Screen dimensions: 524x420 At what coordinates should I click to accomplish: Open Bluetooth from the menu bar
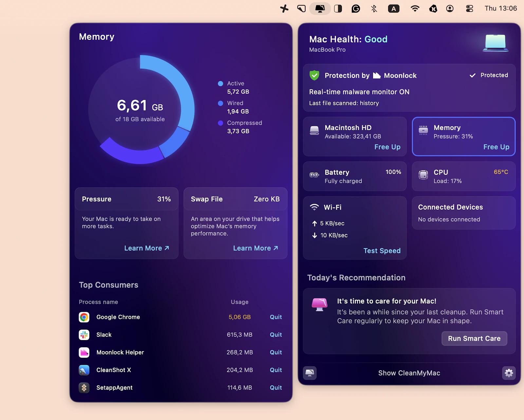[374, 9]
